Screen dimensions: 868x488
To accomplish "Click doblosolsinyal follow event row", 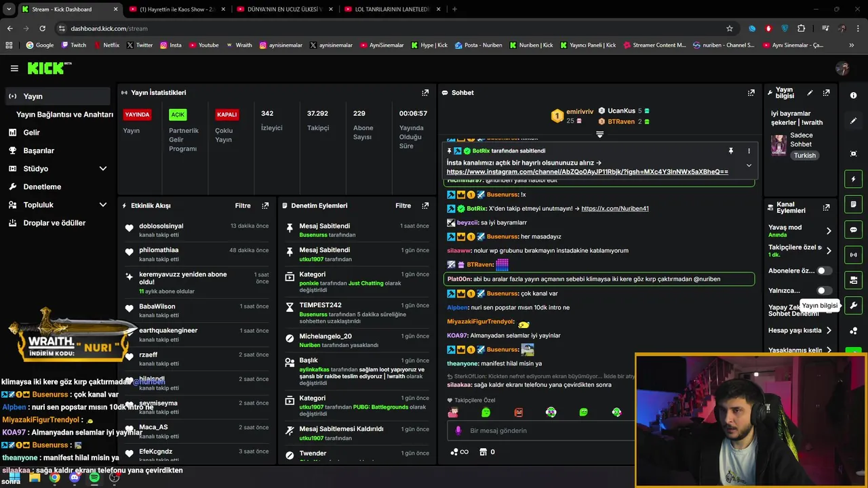I will [x=197, y=230].
